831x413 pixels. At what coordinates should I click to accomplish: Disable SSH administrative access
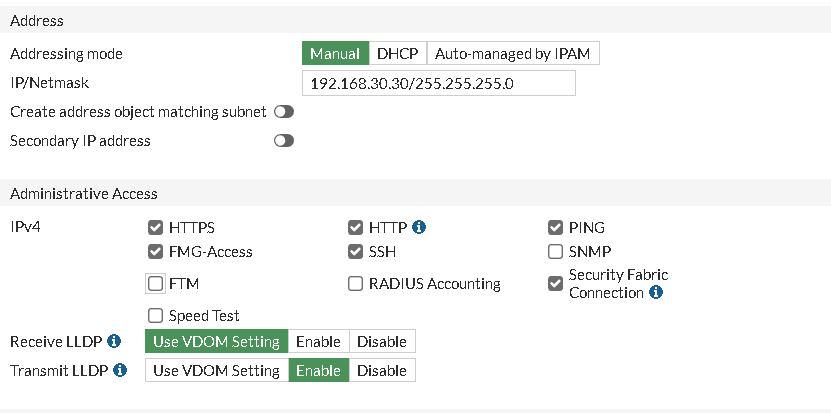355,252
